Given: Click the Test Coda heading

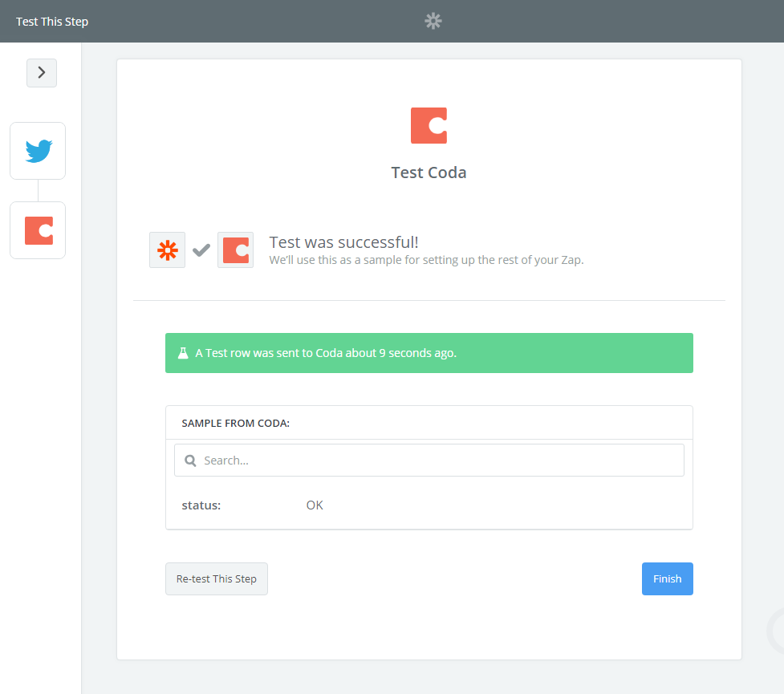Looking at the screenshot, I should (x=429, y=172).
